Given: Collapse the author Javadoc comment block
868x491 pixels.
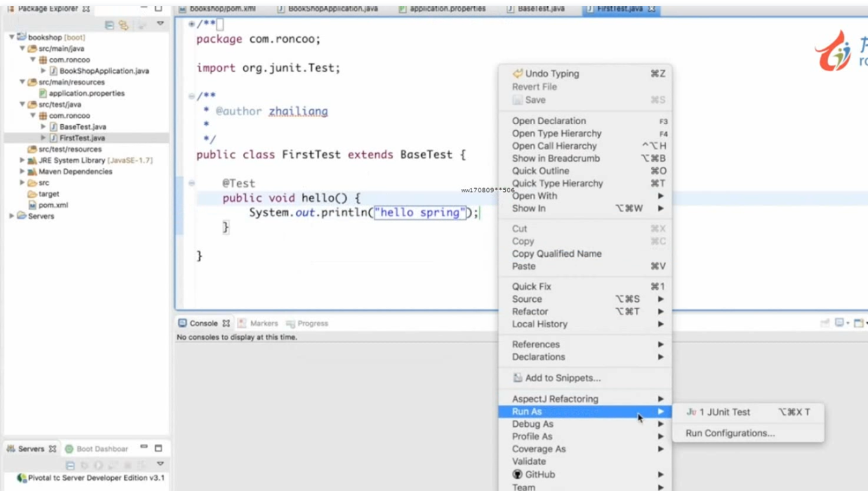Looking at the screenshot, I should pyautogui.click(x=191, y=96).
